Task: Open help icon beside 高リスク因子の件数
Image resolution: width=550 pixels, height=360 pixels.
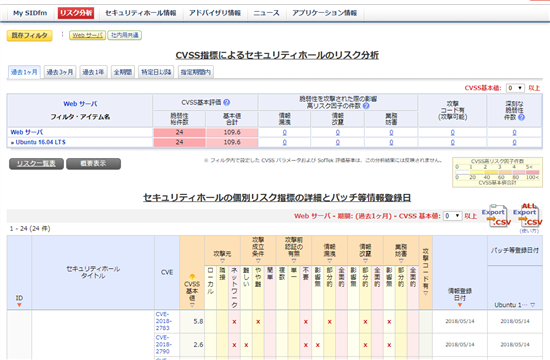Action: click(x=366, y=106)
